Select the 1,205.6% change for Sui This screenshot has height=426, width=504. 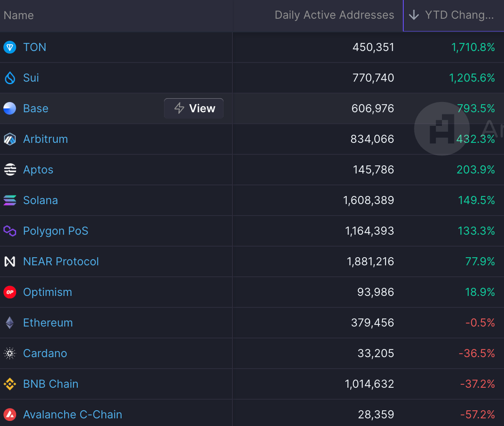pyautogui.click(x=472, y=78)
